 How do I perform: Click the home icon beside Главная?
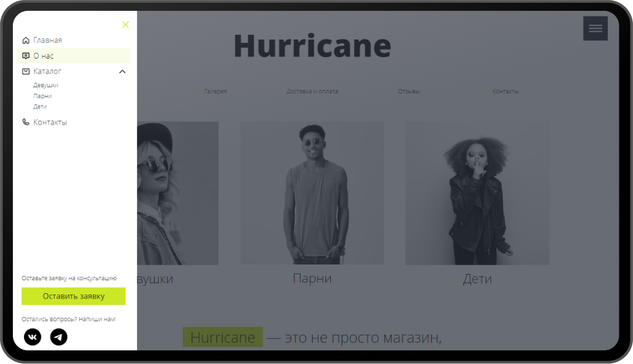click(x=26, y=40)
